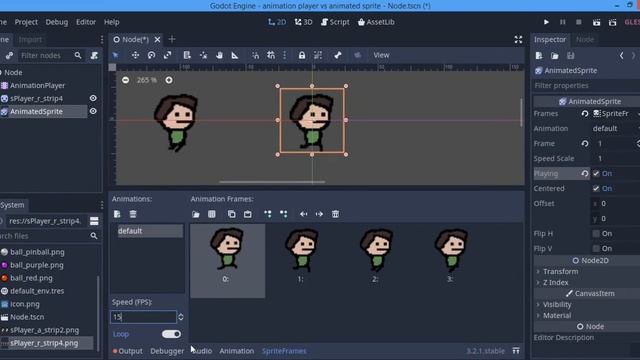This screenshot has width=640, height=360.
Task: Move selected frame left arrow
Action: click(x=303, y=214)
